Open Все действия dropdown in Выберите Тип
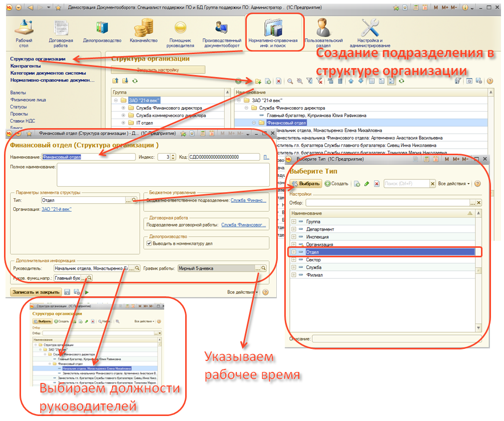Image resolution: width=504 pixels, height=421 pixels. (x=454, y=184)
